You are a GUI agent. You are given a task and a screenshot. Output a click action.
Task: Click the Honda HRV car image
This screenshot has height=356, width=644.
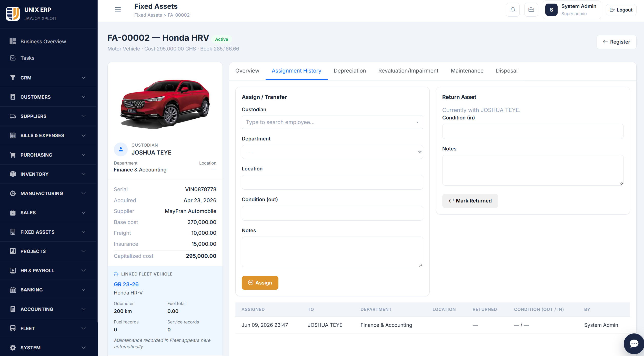point(165,104)
